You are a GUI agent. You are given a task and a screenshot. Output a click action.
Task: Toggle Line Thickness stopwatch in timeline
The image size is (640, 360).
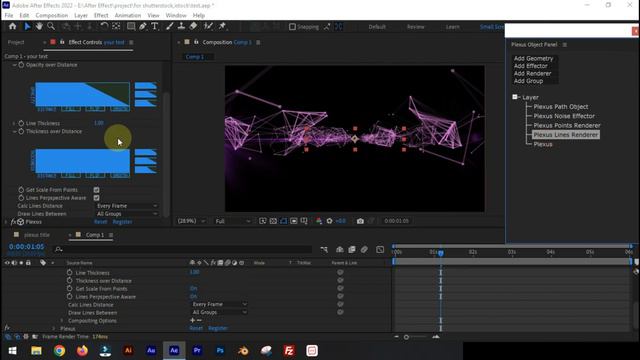69,272
